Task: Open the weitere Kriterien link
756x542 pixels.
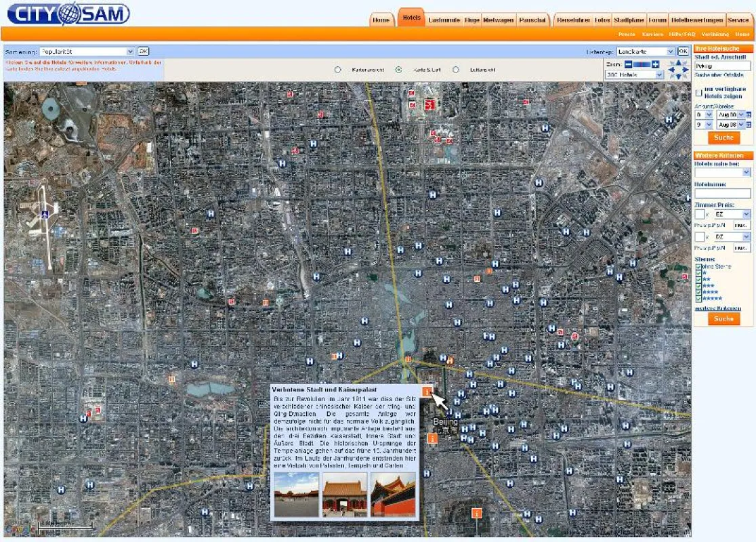Action: tap(718, 308)
